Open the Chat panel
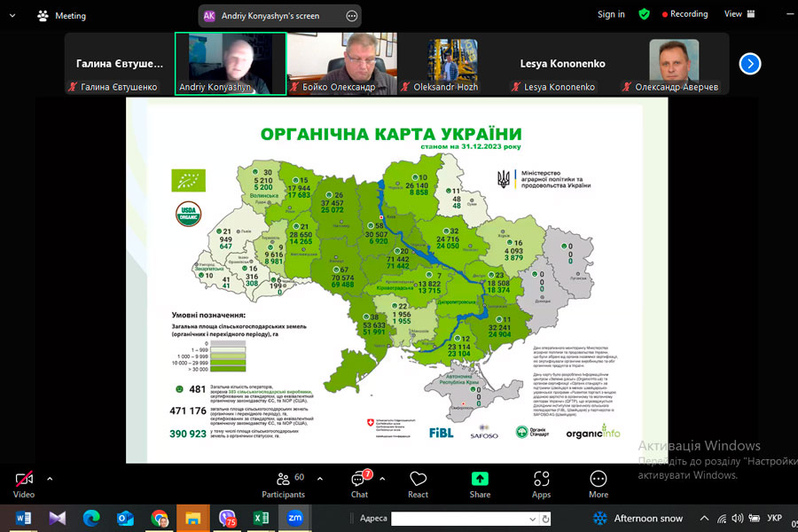The width and height of the screenshot is (798, 532). click(x=359, y=485)
